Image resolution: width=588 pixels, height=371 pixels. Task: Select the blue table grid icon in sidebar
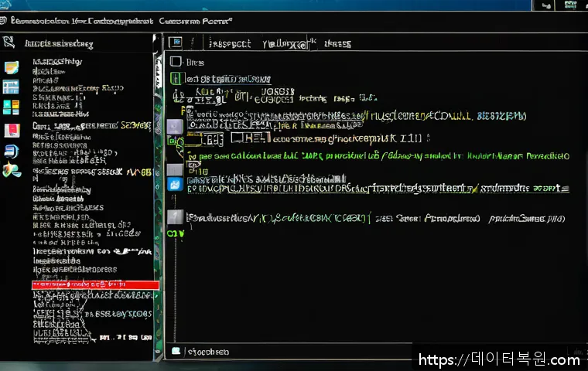point(11,87)
